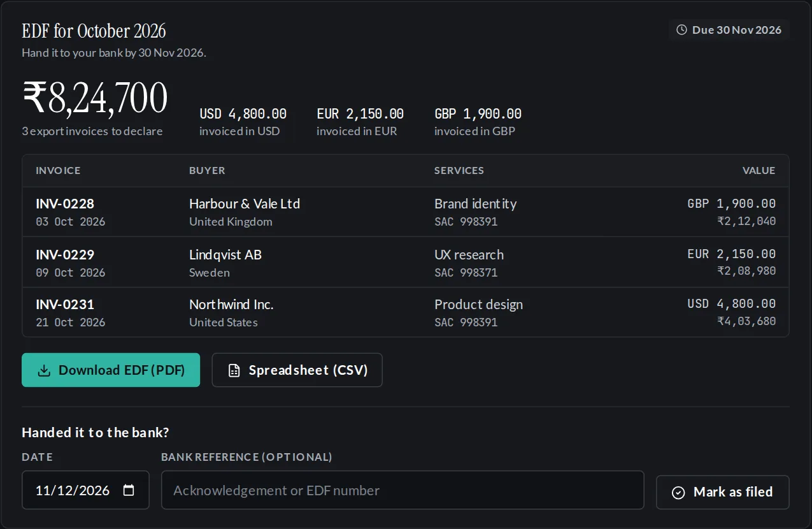
Task: Select invoice INV-0231 row
Action: coord(406,312)
